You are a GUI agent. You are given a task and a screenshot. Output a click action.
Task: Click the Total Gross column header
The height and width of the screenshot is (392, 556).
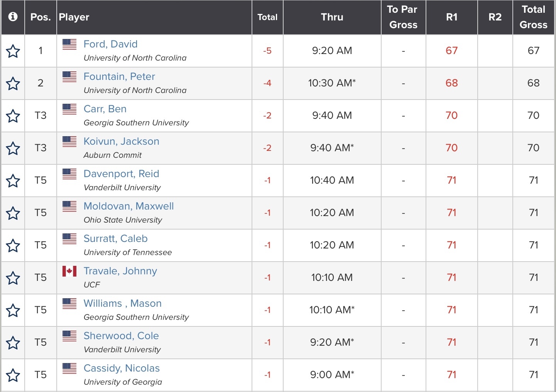533,17
